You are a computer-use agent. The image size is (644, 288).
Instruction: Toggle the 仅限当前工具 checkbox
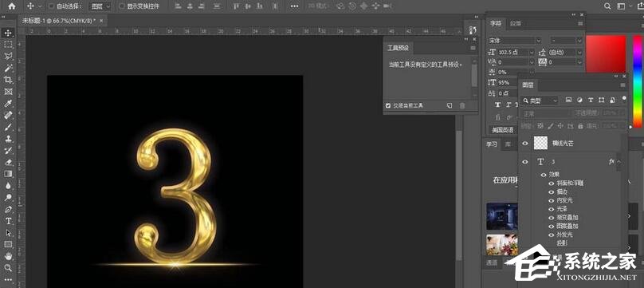[388, 105]
